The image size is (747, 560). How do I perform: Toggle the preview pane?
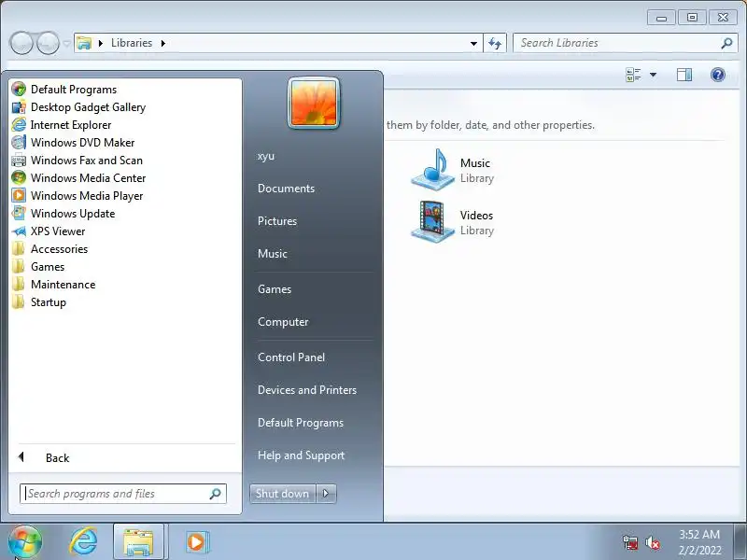[x=684, y=75]
